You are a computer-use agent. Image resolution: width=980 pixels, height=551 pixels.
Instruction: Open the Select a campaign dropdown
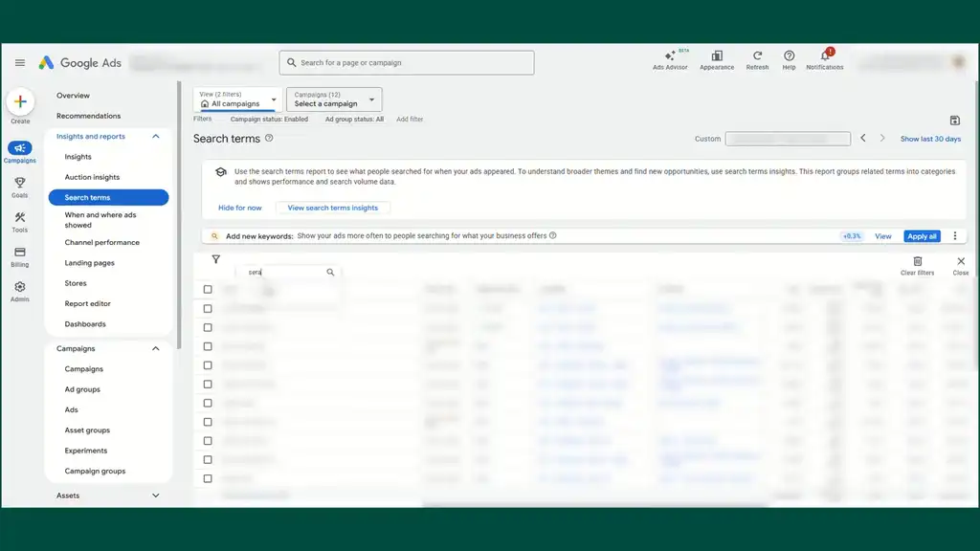[x=334, y=99]
